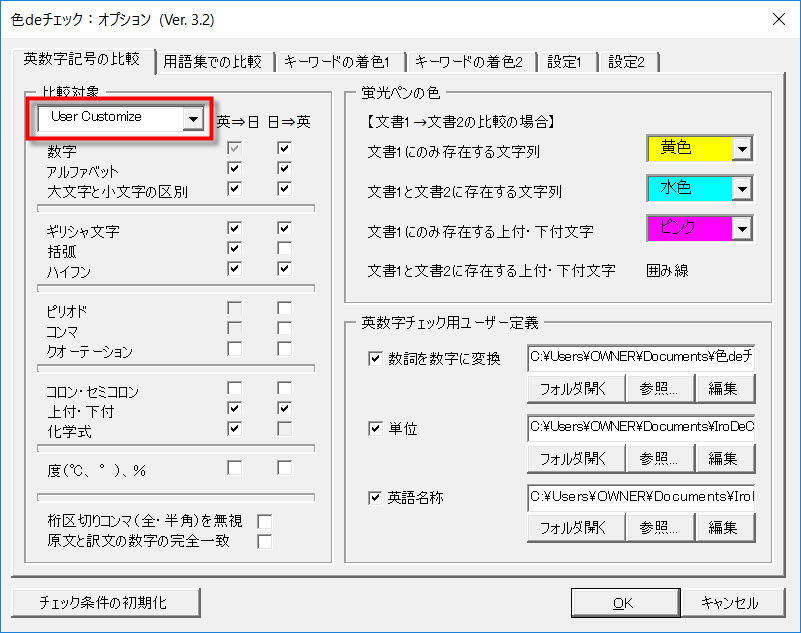Uncheck the 単位 checkbox
The height and width of the screenshot is (633, 801).
[375, 429]
